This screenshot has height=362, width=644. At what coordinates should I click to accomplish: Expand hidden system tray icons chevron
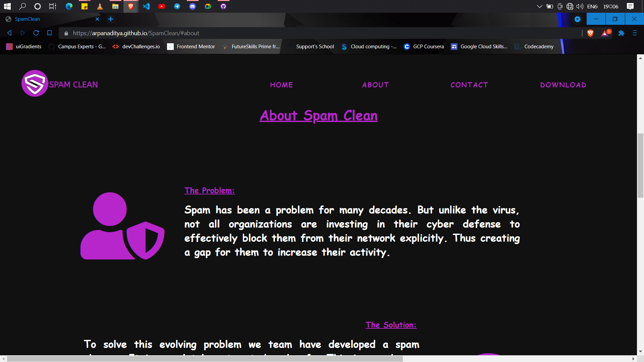click(x=539, y=6)
